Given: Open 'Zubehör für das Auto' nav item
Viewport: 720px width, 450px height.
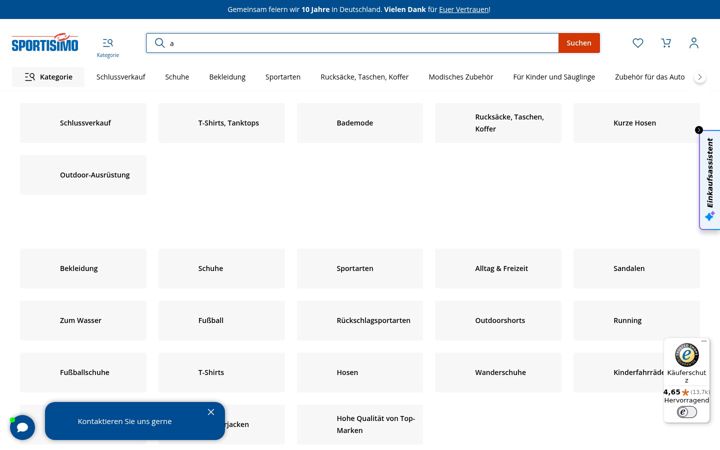Looking at the screenshot, I should [x=650, y=77].
